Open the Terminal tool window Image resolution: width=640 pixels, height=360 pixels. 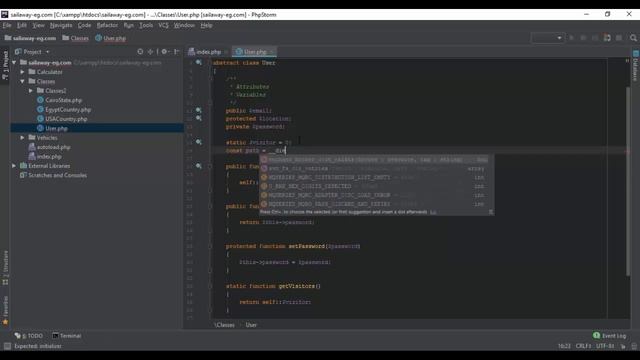click(x=67, y=336)
